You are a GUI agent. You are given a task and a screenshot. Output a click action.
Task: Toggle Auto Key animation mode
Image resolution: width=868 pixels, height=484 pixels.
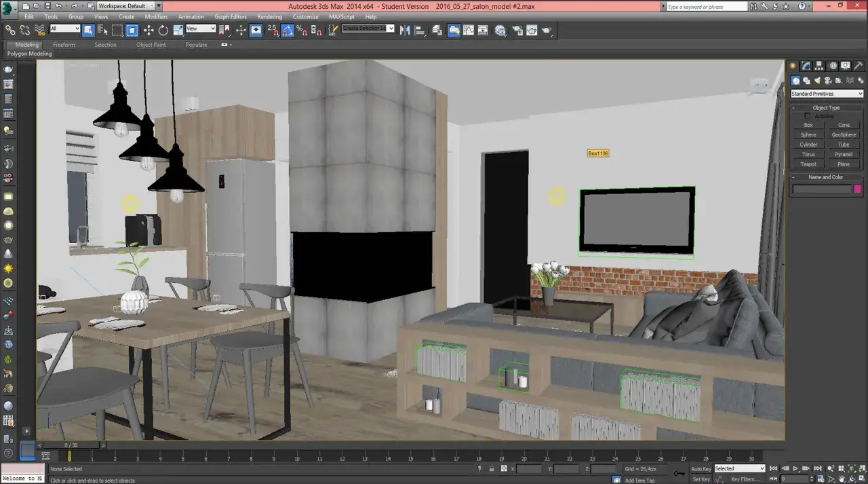pos(701,468)
